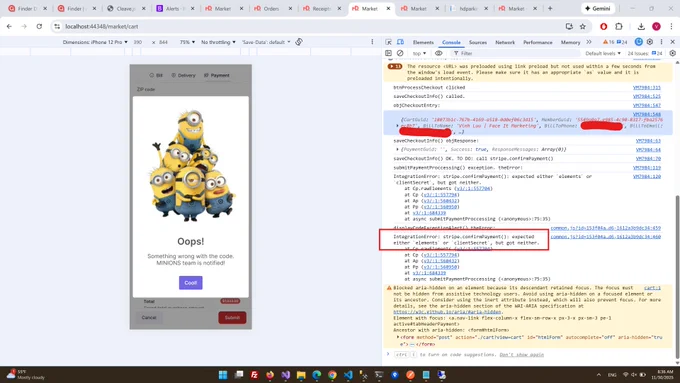680x383 pixels.
Task: Open the Dimensions iPhone 12 Pro dropdown
Action: click(95, 42)
